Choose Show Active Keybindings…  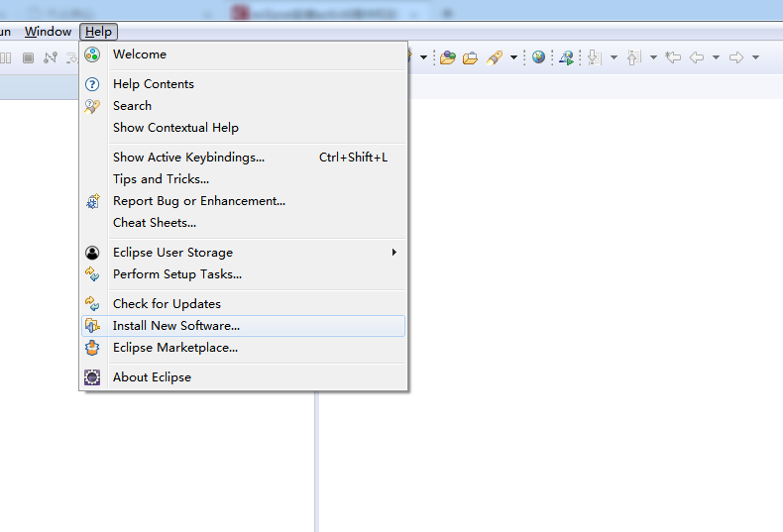244,158
